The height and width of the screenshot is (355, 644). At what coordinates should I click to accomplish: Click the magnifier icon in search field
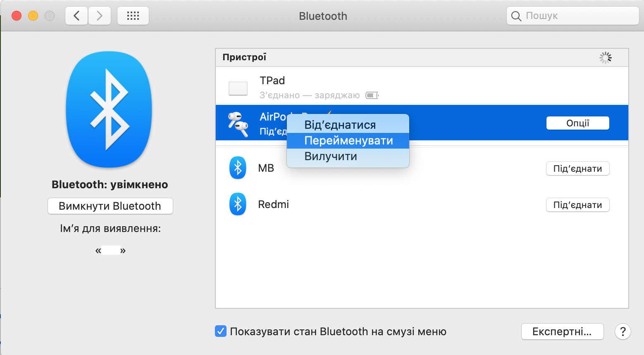tap(516, 16)
